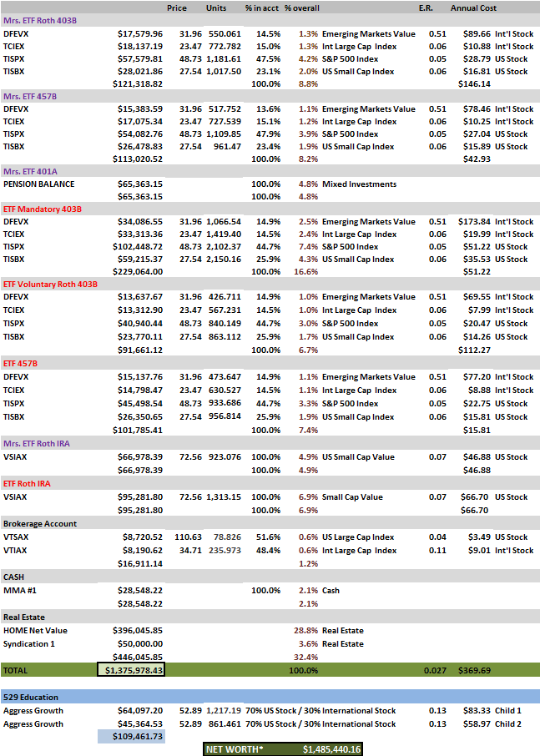540x756 pixels.
Task: Click the total cell $1,375,978.43
Action: 131,670
